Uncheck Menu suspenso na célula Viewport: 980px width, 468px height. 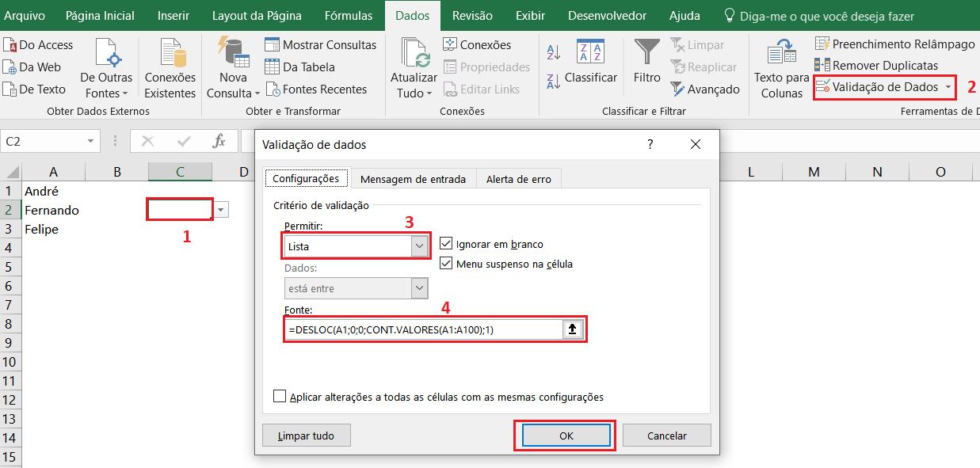coord(445,264)
